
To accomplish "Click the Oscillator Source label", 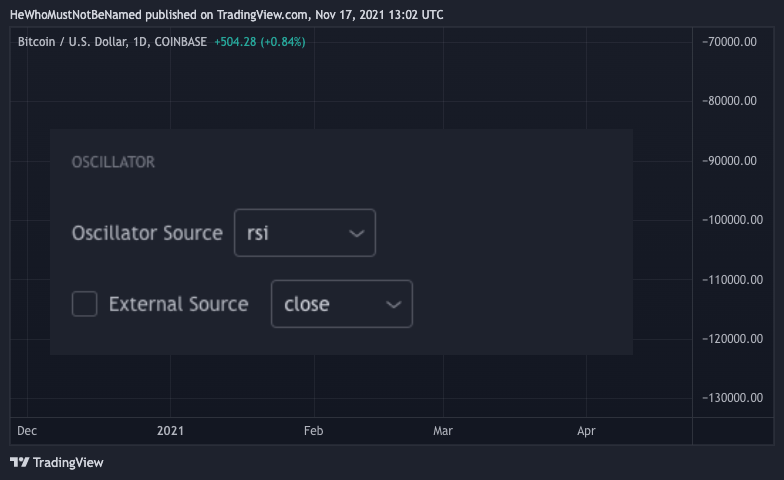I will pyautogui.click(x=147, y=233).
